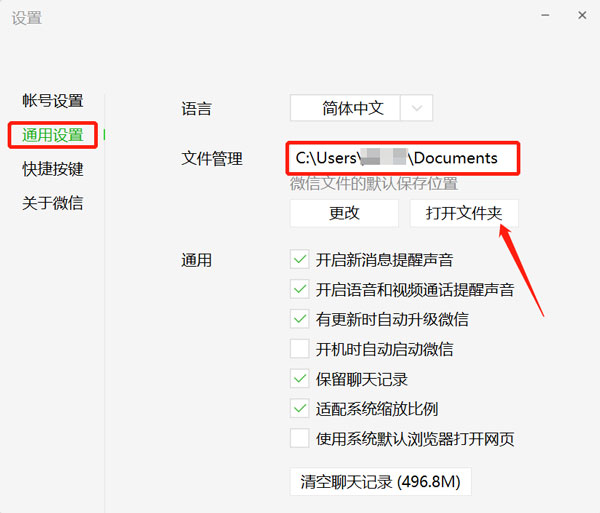
Task: Expand language list with chevron arrow
Action: 417,108
